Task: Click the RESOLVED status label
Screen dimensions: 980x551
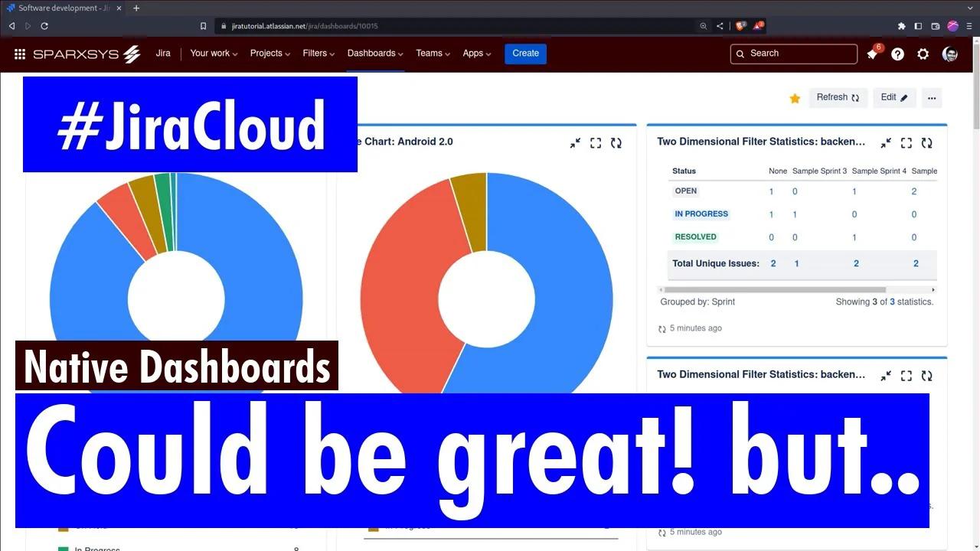Action: (x=696, y=237)
